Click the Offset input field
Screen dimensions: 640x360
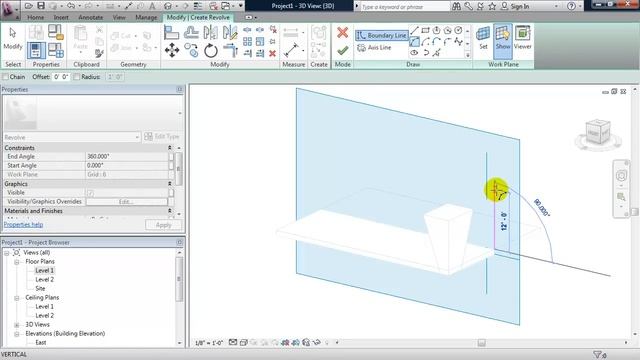[x=61, y=77]
